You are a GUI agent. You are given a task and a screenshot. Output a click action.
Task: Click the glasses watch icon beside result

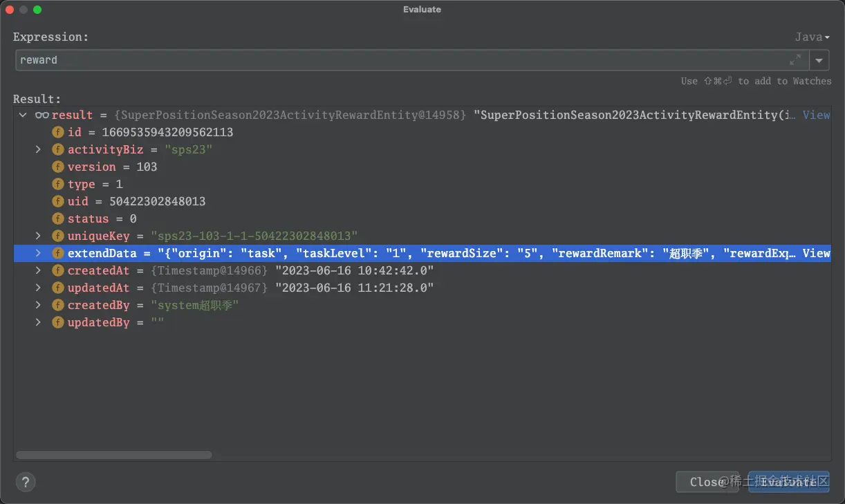click(x=42, y=115)
